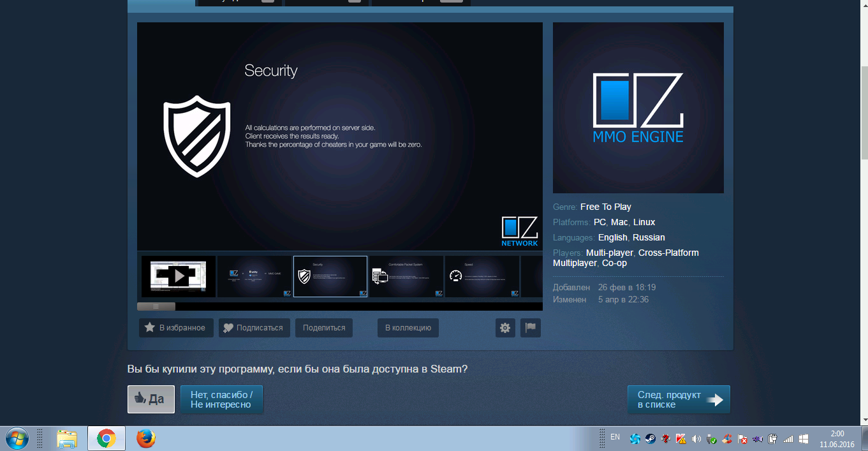Click the Free To Play genre link
Viewport: 868px width, 451px height.
pos(606,207)
